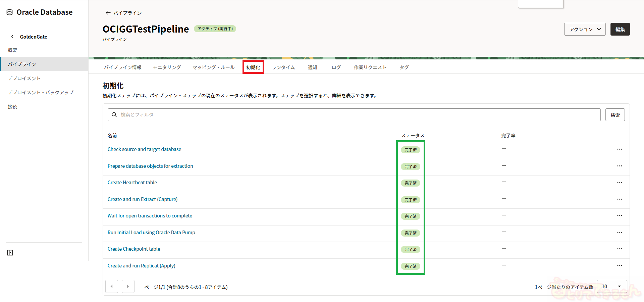Click the back chevron beside GoldenGate
This screenshot has width=644, height=302.
click(12, 37)
